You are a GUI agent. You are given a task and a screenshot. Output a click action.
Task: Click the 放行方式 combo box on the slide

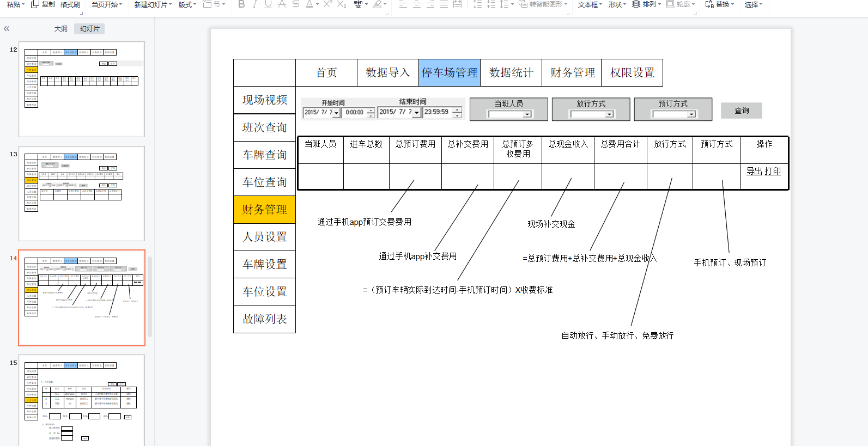tap(592, 114)
